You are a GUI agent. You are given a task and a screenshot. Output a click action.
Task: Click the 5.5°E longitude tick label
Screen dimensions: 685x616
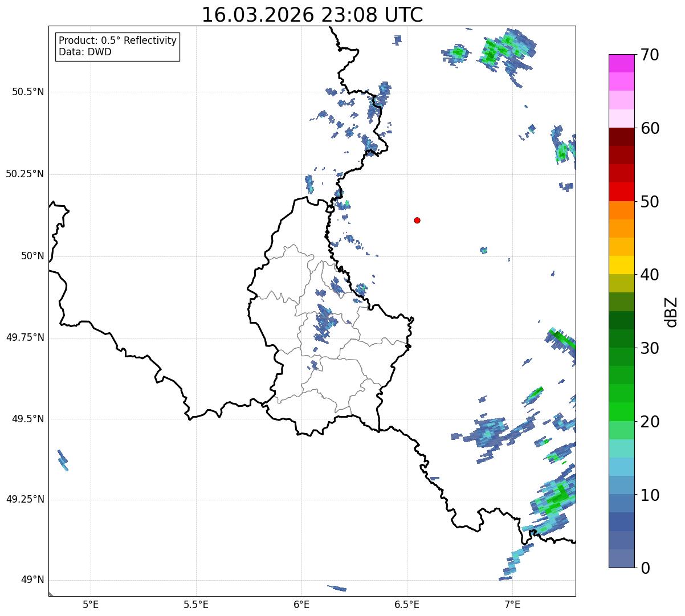(196, 604)
